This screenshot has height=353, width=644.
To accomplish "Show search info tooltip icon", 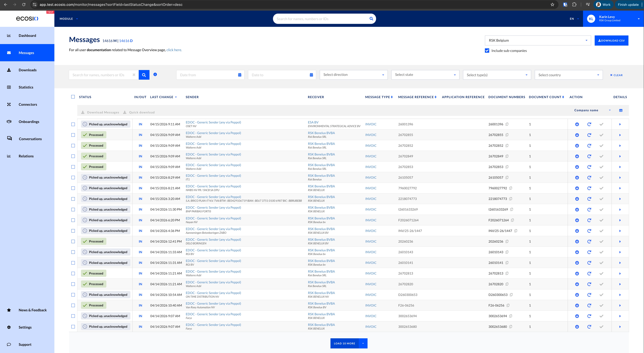I will tap(155, 74).
